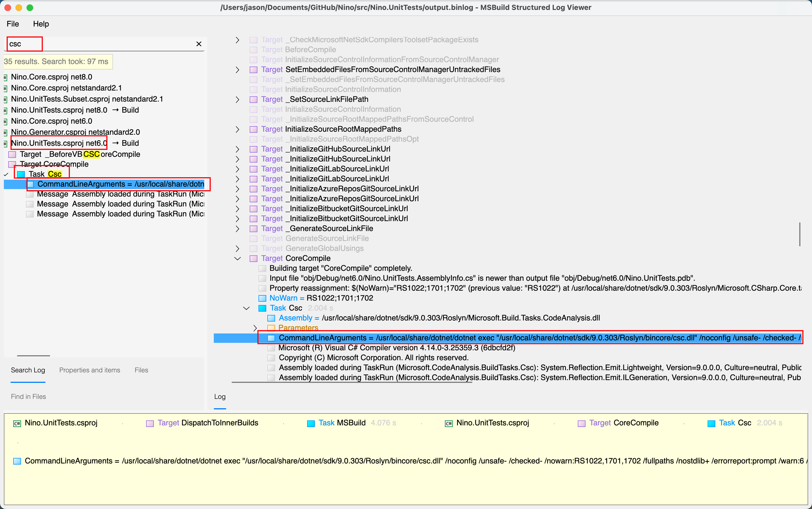Select the Input file AssemblyInfo.cs newer message
Screen dimensions: 812x509
482,279
